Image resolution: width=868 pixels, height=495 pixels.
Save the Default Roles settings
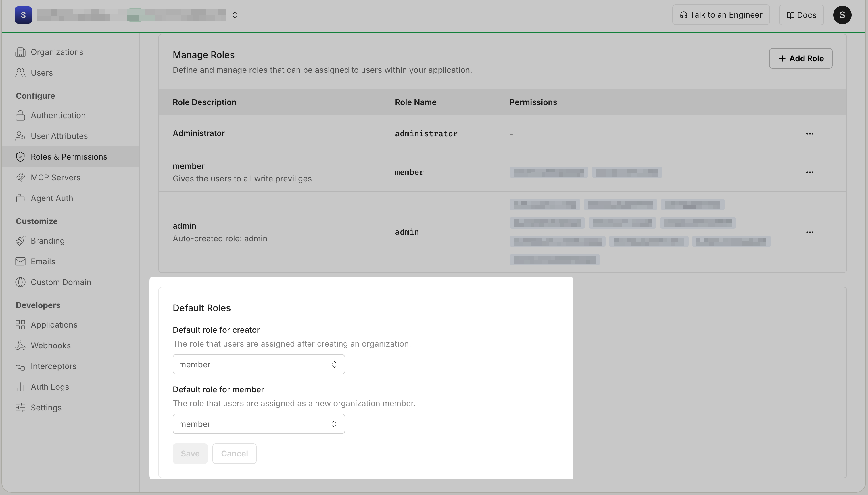(190, 453)
